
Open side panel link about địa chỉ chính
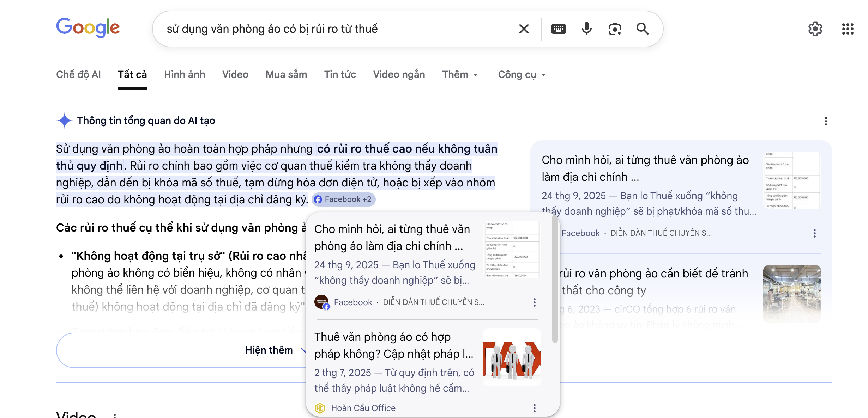pyautogui.click(x=645, y=168)
